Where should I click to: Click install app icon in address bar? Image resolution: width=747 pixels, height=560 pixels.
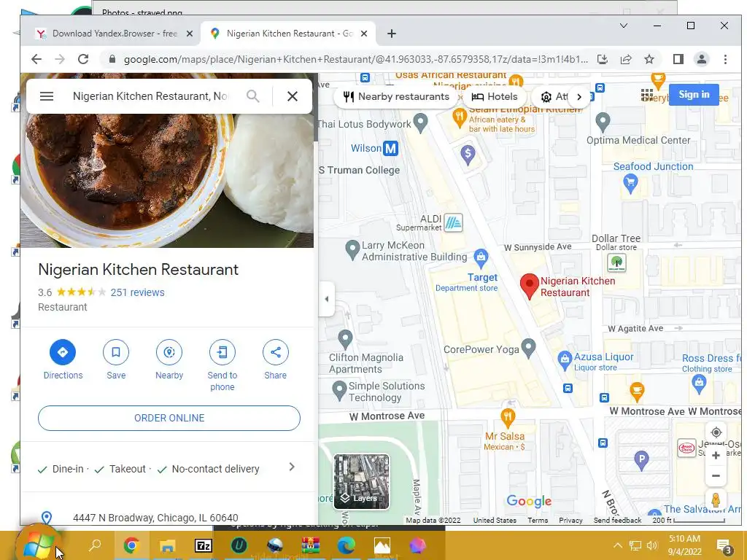pos(602,59)
